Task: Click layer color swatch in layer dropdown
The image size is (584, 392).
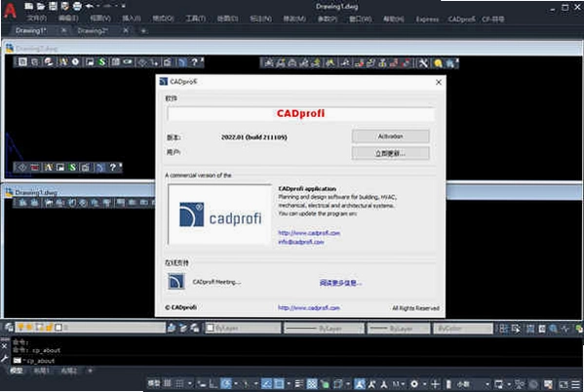Action: pos(58,328)
